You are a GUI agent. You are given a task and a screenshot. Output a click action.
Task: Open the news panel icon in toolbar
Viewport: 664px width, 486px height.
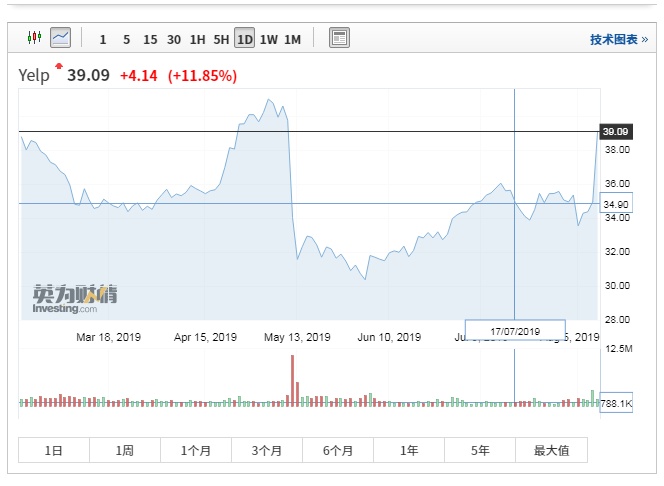340,38
